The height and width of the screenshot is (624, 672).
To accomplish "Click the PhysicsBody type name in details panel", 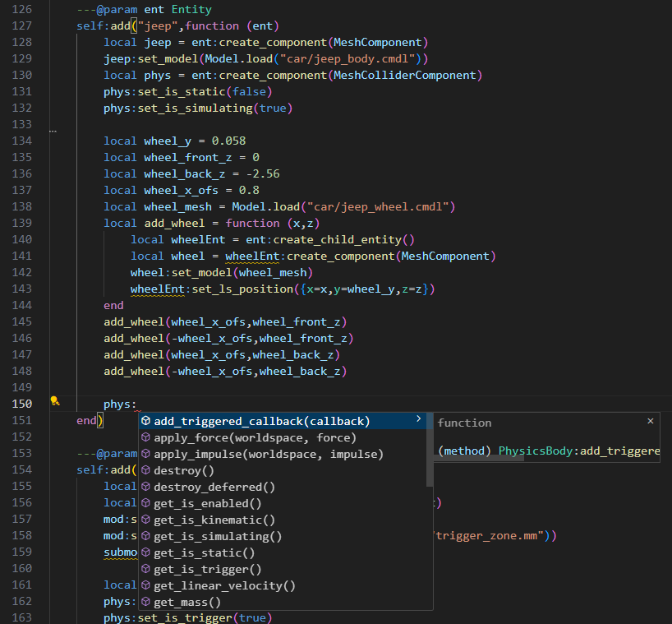I will click(x=536, y=451).
